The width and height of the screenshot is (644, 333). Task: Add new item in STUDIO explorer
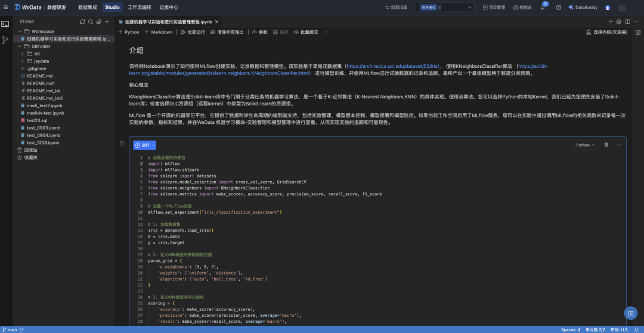107,21
